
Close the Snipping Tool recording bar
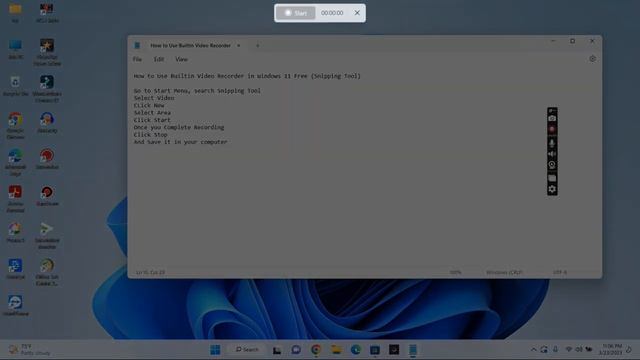[x=357, y=13]
